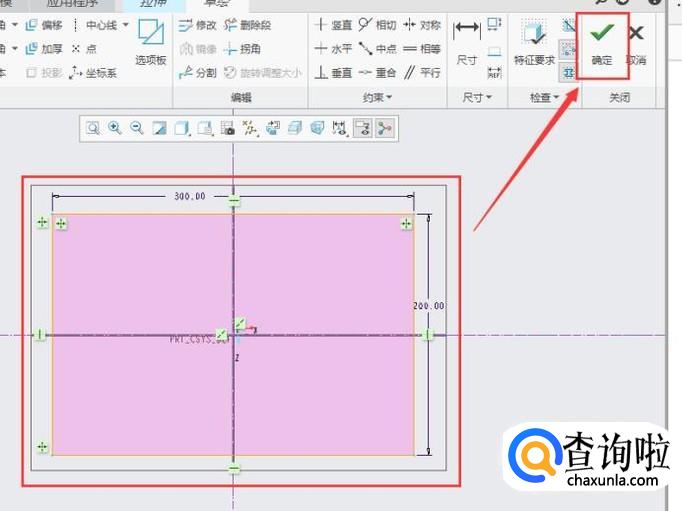Screen dimensions: 682x511
Task: Select the PRT_CSYS coordinate system label
Action: (199, 339)
